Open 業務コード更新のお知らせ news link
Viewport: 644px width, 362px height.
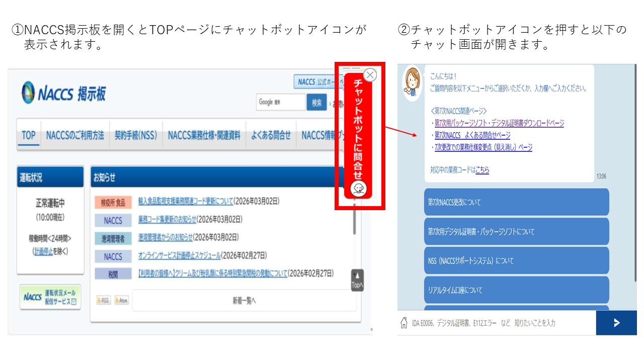pyautogui.click(x=167, y=220)
